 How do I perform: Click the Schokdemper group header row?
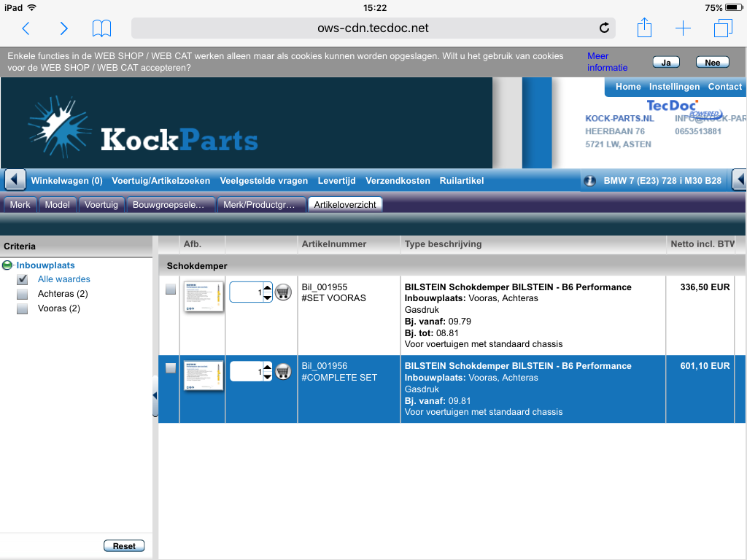point(452,265)
